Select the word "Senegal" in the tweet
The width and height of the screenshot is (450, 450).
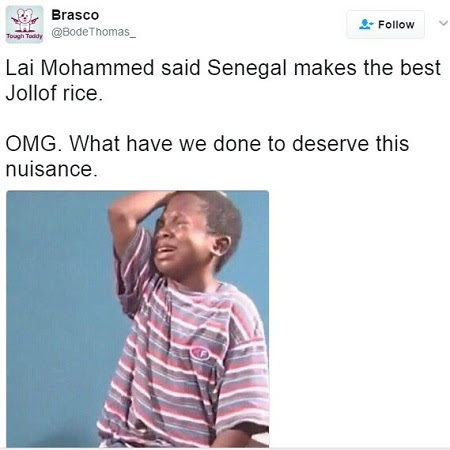click(247, 69)
